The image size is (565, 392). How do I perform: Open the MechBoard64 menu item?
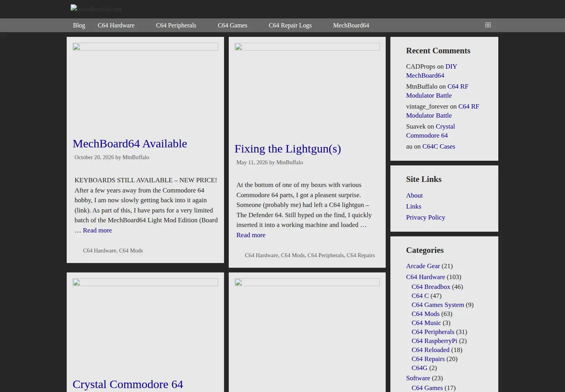point(351,25)
